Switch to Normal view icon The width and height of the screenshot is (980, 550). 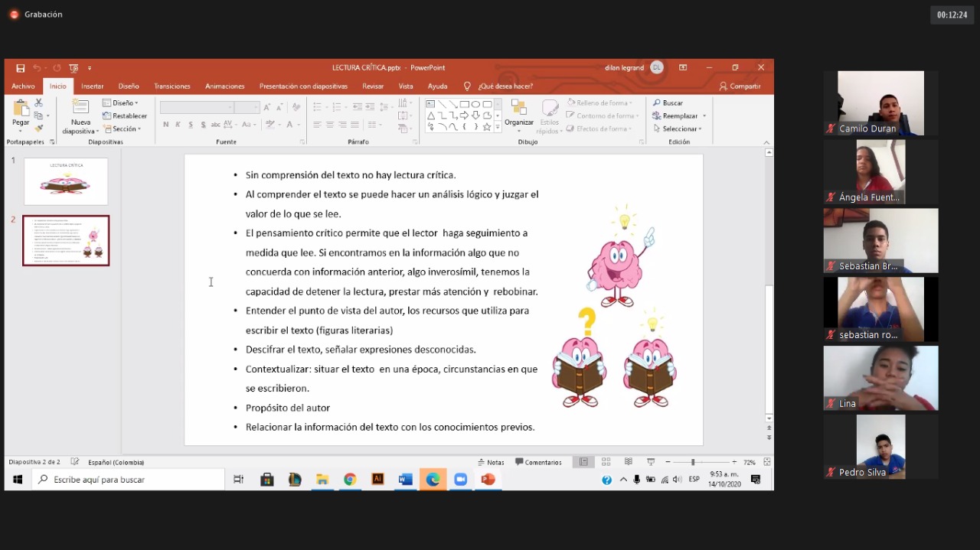coord(583,462)
